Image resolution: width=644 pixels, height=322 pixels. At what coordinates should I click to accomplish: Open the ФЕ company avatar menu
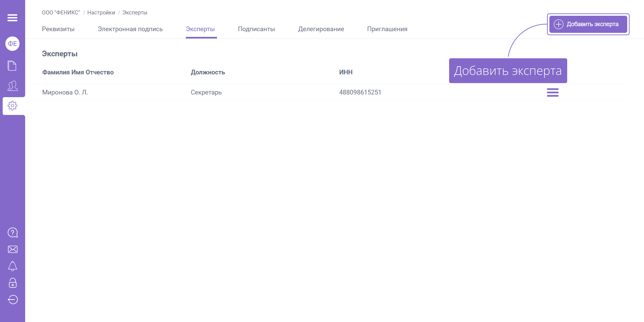(x=12, y=44)
